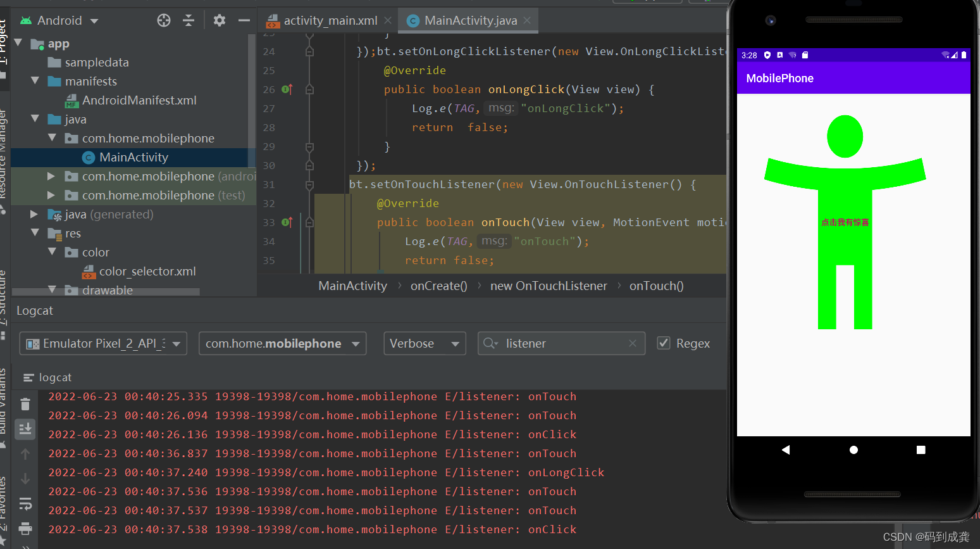Close the MainActivity.java tab

click(527, 20)
